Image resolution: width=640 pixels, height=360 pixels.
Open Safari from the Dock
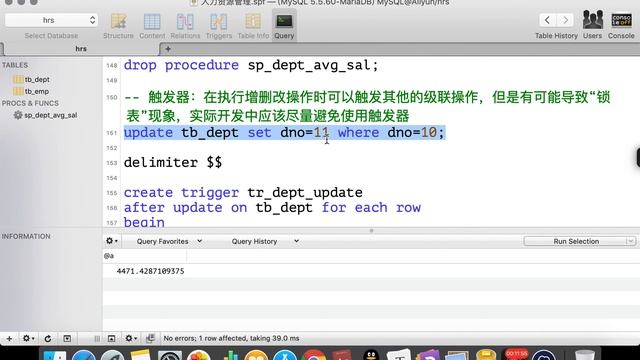84,355
